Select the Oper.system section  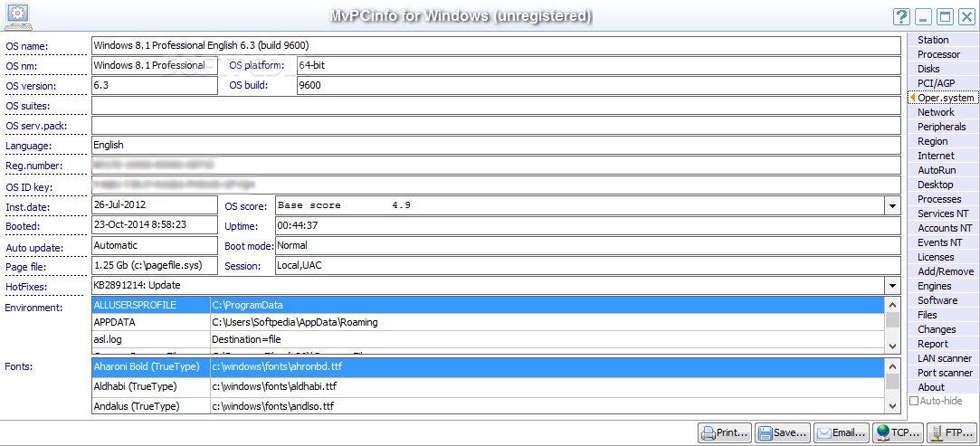942,98
